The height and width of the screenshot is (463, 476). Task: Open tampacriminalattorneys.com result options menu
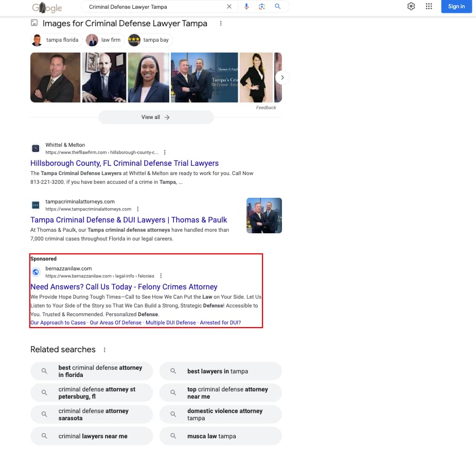(x=138, y=209)
